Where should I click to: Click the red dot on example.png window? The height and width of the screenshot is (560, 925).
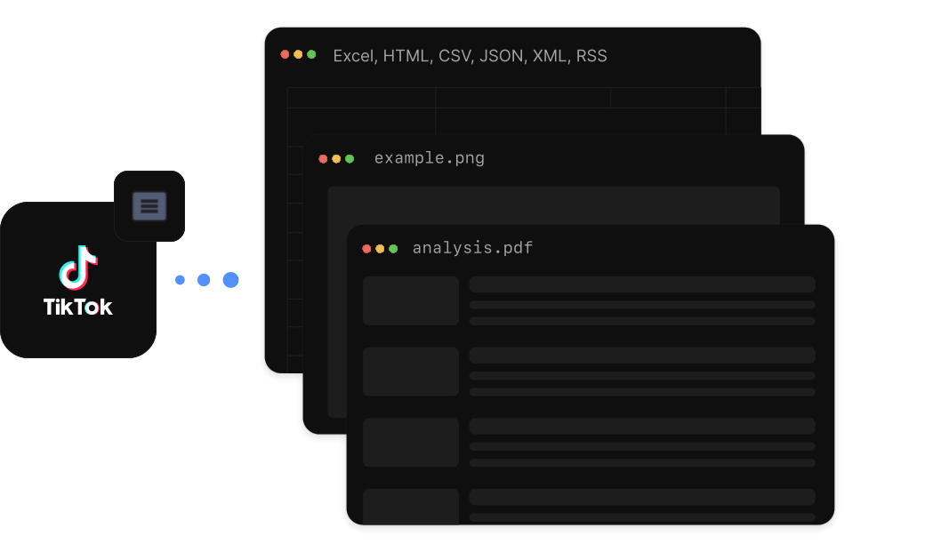tap(323, 158)
